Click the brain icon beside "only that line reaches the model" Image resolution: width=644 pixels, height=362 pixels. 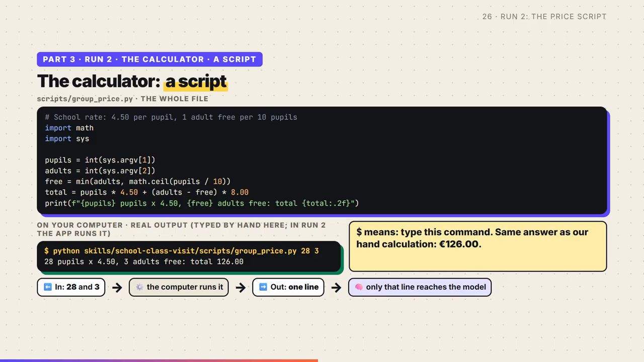[x=359, y=287]
